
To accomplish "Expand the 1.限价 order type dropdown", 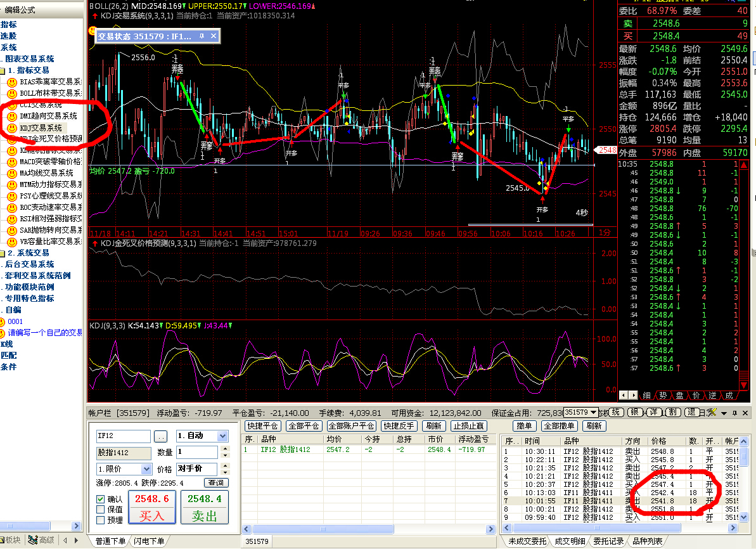I will [146, 469].
